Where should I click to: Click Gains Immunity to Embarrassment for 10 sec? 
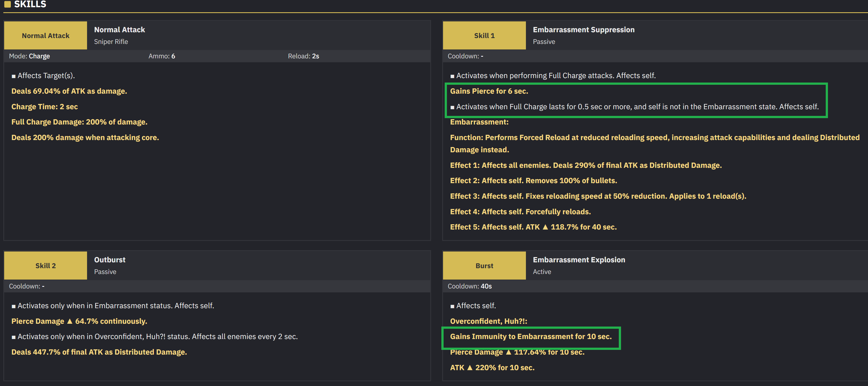(x=531, y=337)
